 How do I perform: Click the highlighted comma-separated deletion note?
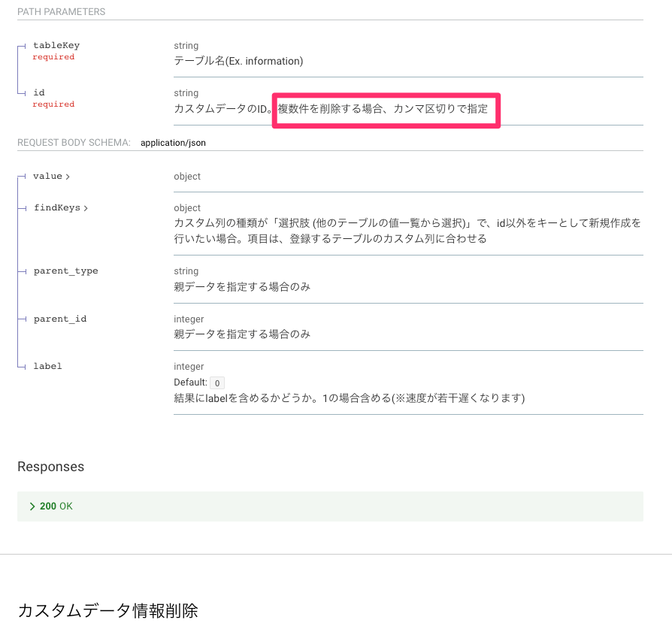386,110
